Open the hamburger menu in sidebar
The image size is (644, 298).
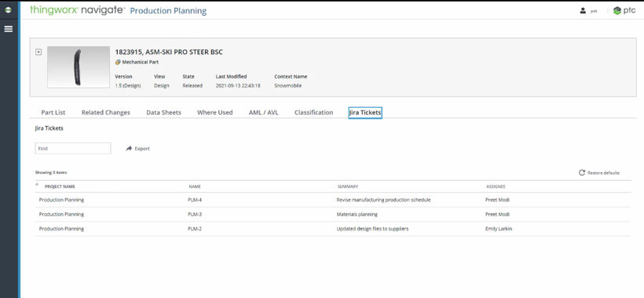pos(8,29)
